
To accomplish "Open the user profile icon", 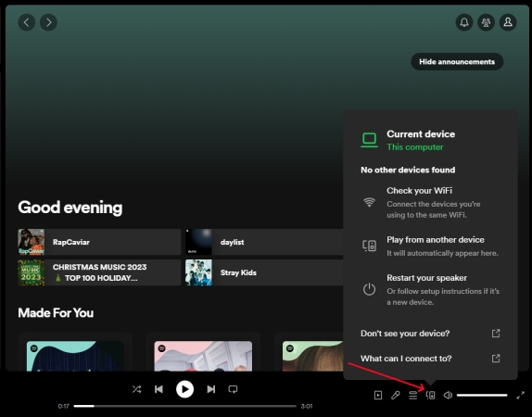I will pos(508,22).
